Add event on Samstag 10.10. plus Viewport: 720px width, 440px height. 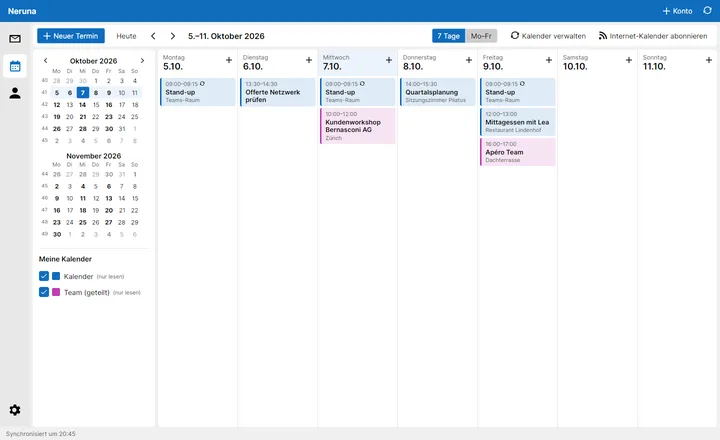click(629, 60)
